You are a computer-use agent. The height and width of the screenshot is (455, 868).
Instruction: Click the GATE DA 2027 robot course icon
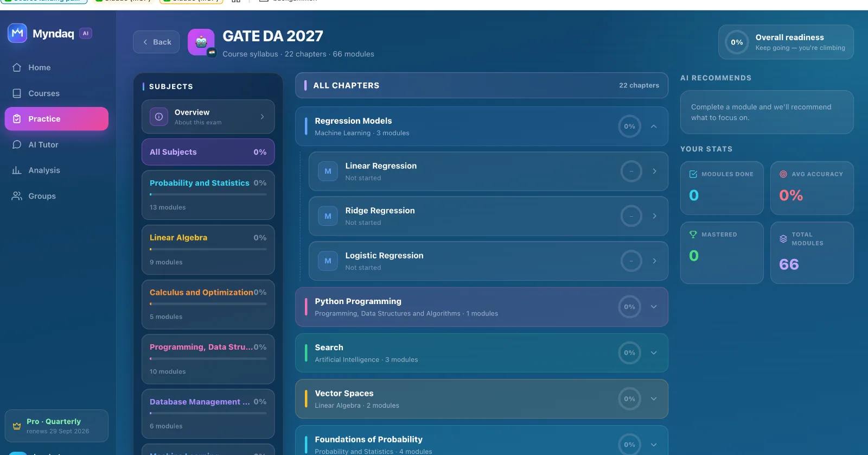201,42
